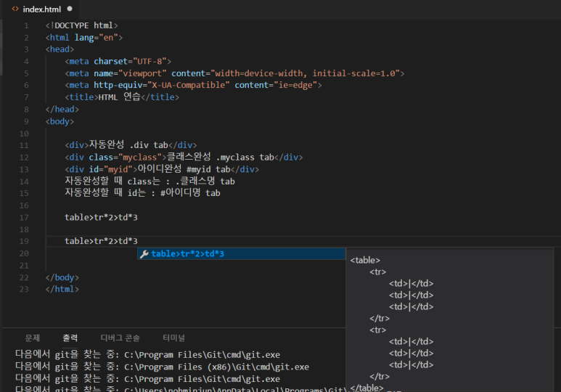This screenshot has height=392, width=561.
Task: Open the 터미널 panel tab
Action: coord(173,338)
